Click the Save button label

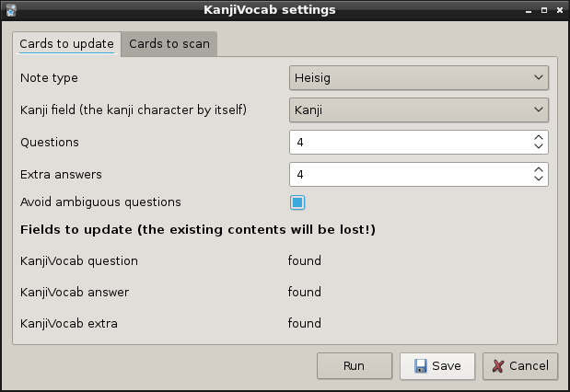point(447,366)
